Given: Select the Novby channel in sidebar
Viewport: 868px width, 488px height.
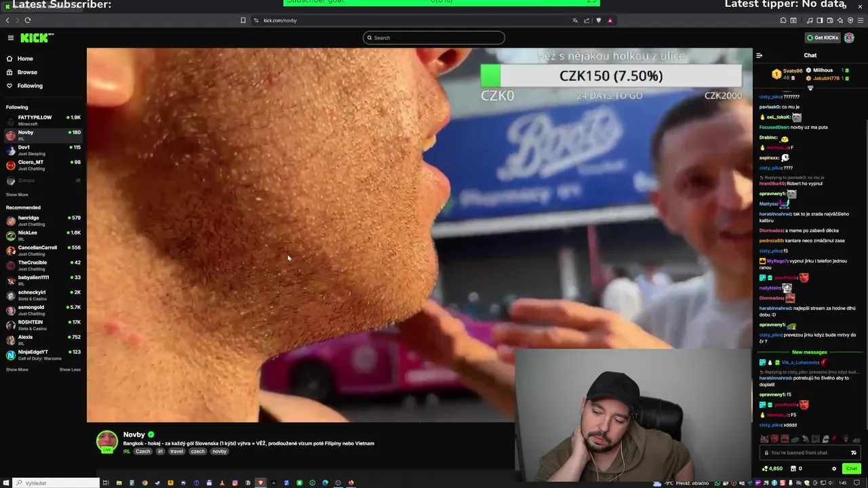Looking at the screenshot, I should coord(43,135).
